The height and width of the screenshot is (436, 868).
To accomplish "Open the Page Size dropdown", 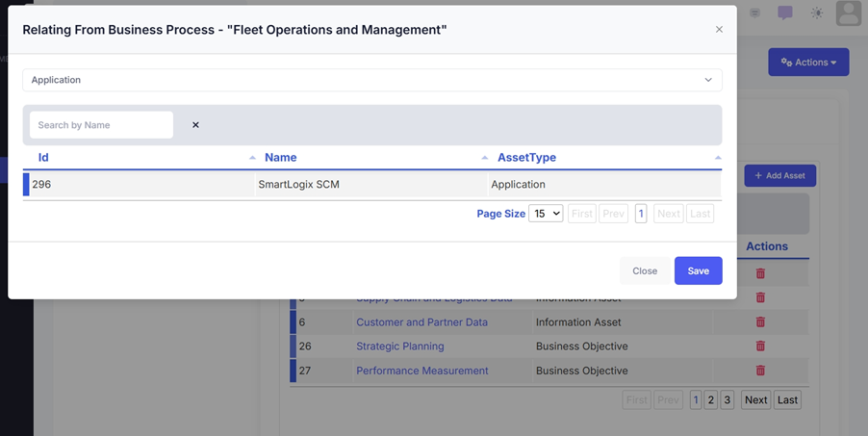I will [x=546, y=214].
